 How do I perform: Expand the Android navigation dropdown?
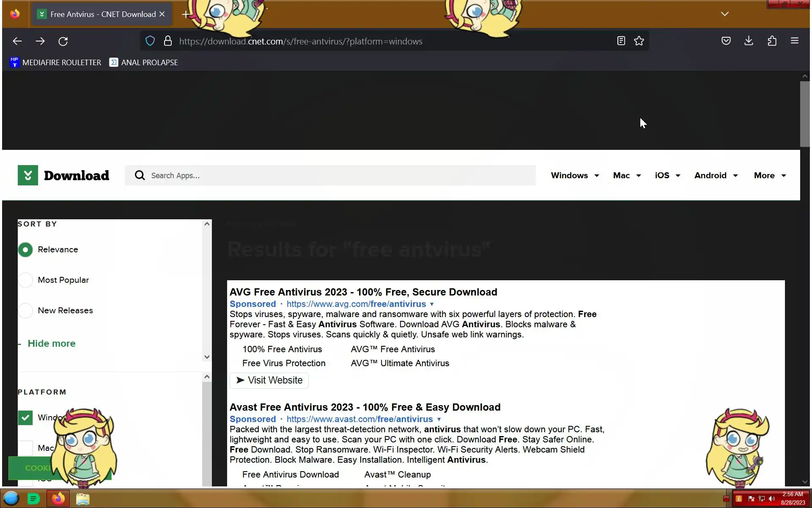point(716,176)
